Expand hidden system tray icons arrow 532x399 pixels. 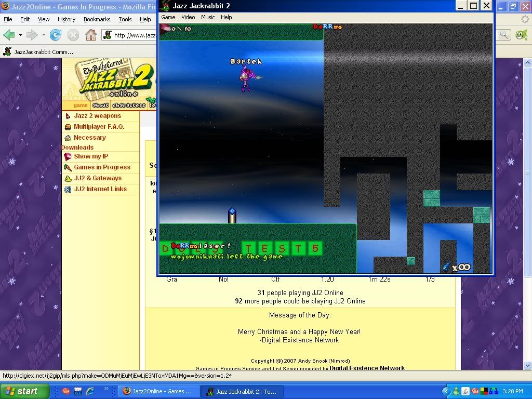point(446,391)
